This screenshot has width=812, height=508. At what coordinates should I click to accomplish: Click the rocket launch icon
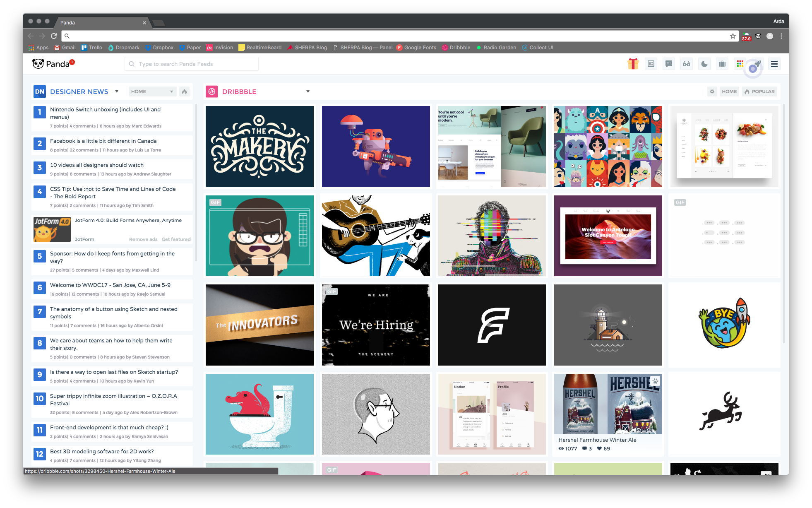pos(757,64)
